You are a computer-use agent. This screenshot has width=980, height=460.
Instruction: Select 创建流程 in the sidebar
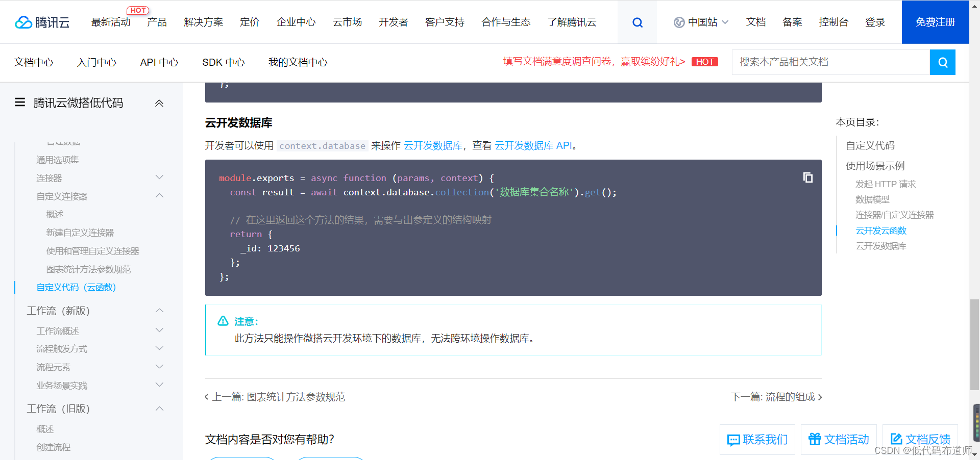[x=54, y=447]
